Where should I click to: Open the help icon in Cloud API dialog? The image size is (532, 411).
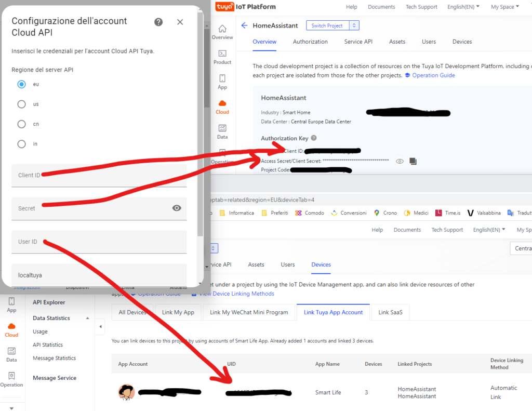coord(158,22)
